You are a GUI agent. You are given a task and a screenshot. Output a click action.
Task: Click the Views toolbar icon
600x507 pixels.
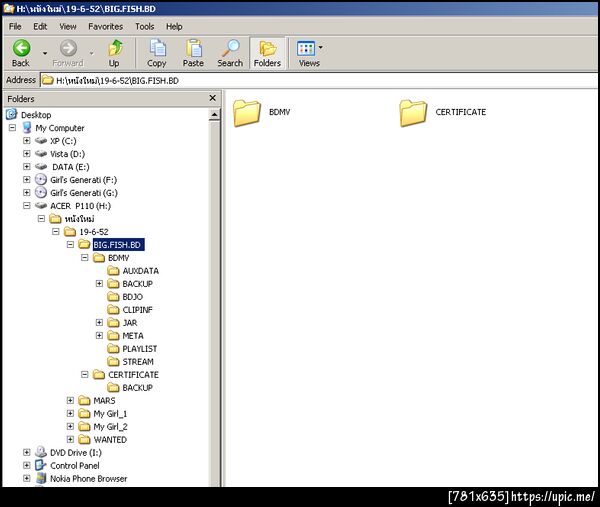click(306, 53)
